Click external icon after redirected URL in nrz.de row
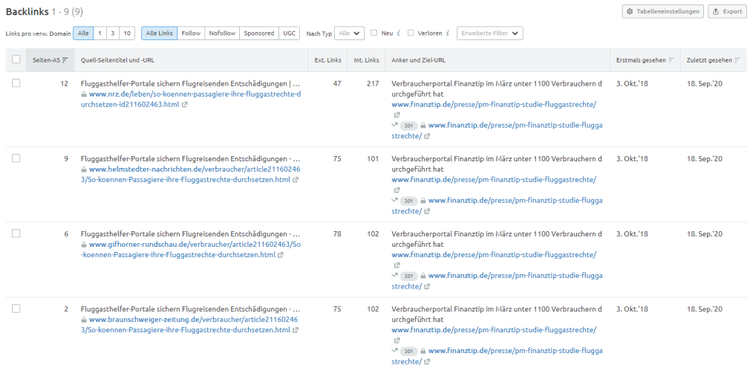The height and width of the screenshot is (365, 750). point(427,136)
